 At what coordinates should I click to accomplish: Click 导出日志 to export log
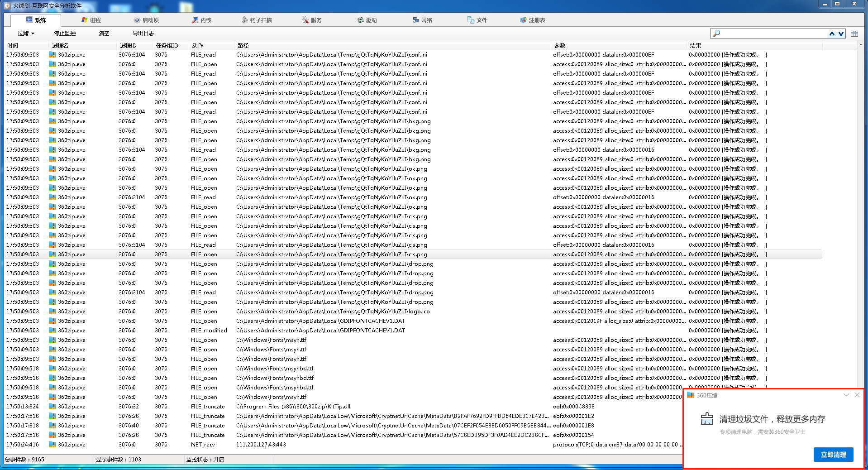point(143,34)
